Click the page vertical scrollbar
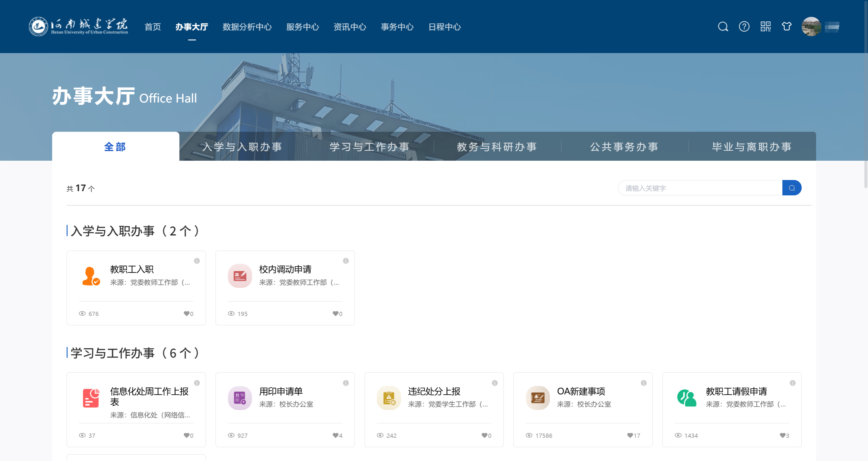The image size is (868, 461). click(865, 94)
